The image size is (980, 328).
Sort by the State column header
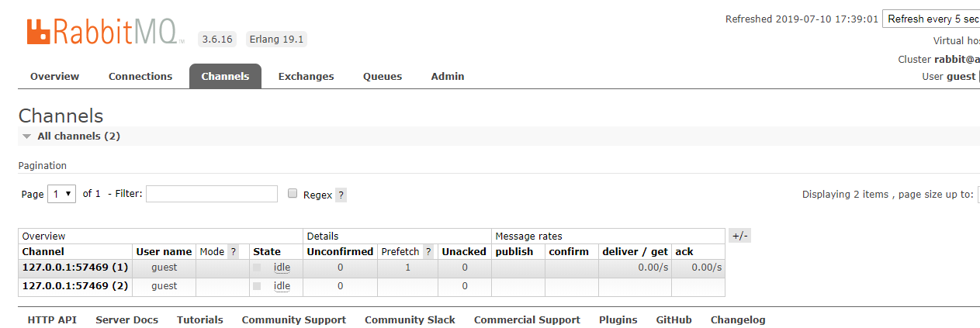(x=267, y=252)
